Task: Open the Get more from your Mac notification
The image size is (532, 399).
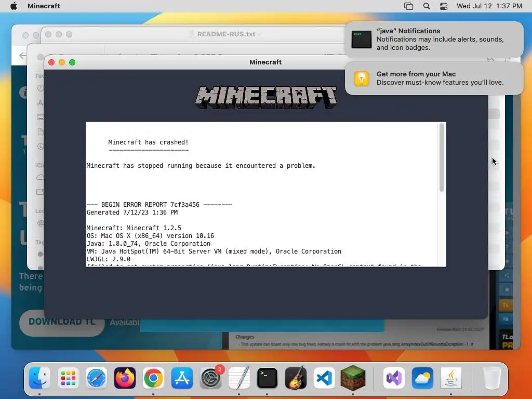Action: tap(434, 78)
